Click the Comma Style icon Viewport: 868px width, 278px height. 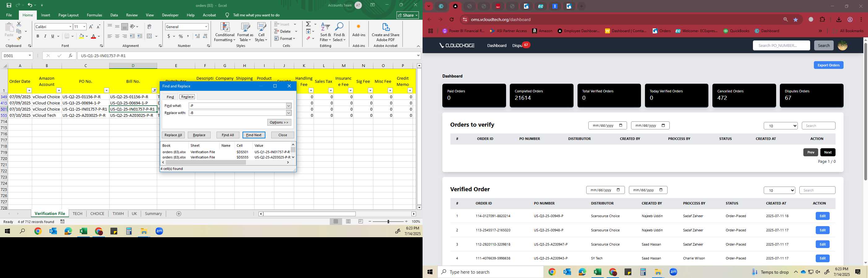(x=188, y=36)
